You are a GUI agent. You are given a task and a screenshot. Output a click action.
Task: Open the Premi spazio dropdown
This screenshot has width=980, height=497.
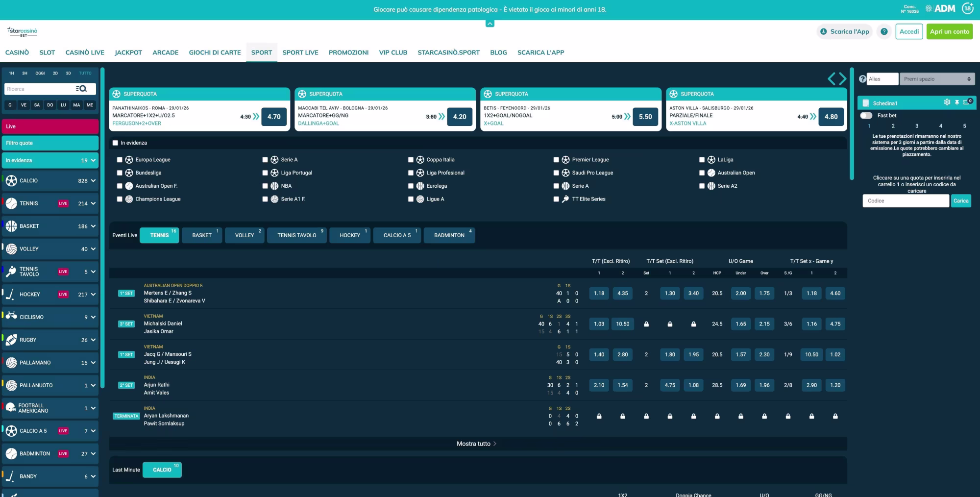tap(936, 79)
